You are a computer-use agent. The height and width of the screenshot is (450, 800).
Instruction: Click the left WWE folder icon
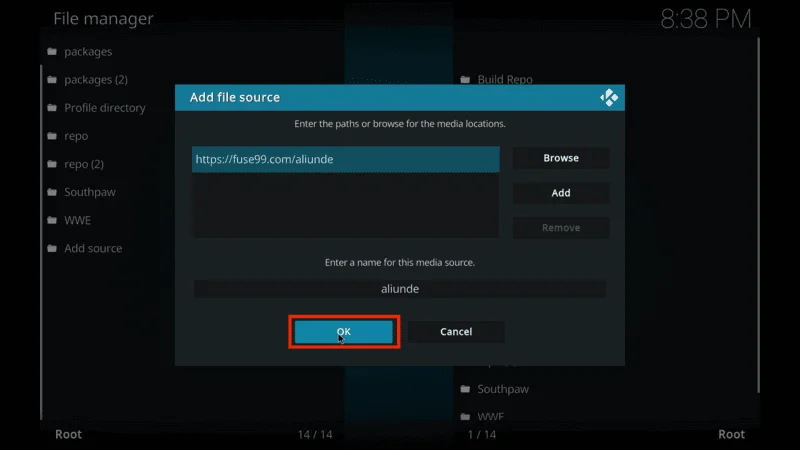tap(52, 220)
